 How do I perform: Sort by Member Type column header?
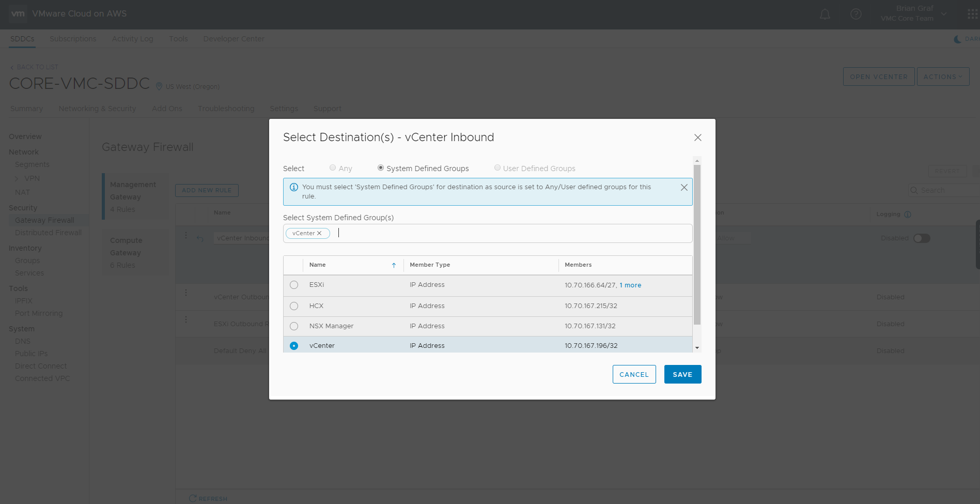[x=430, y=265]
